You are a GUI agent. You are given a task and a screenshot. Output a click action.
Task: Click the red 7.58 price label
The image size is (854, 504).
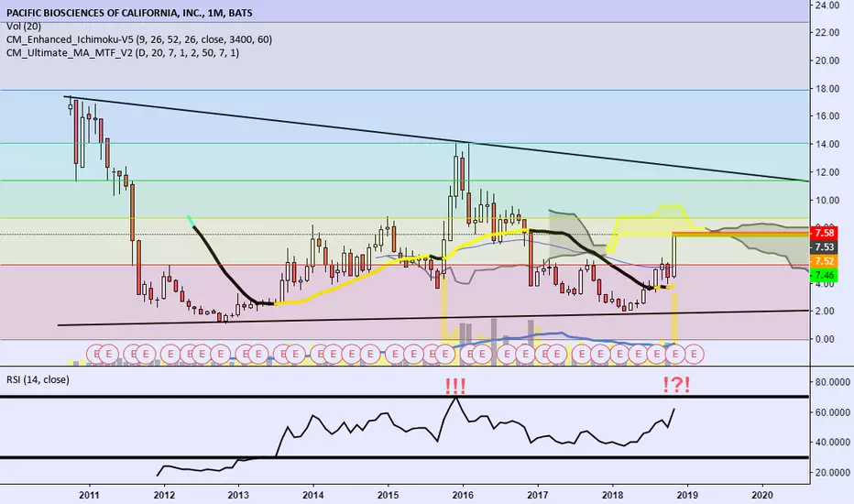click(x=824, y=233)
